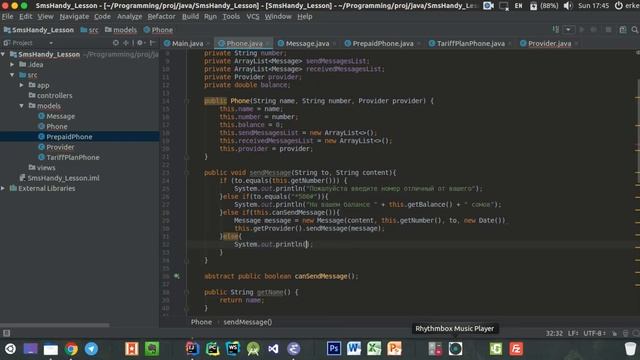
Task: Toggle the read-only lock icon in status bar
Action: 615,333
